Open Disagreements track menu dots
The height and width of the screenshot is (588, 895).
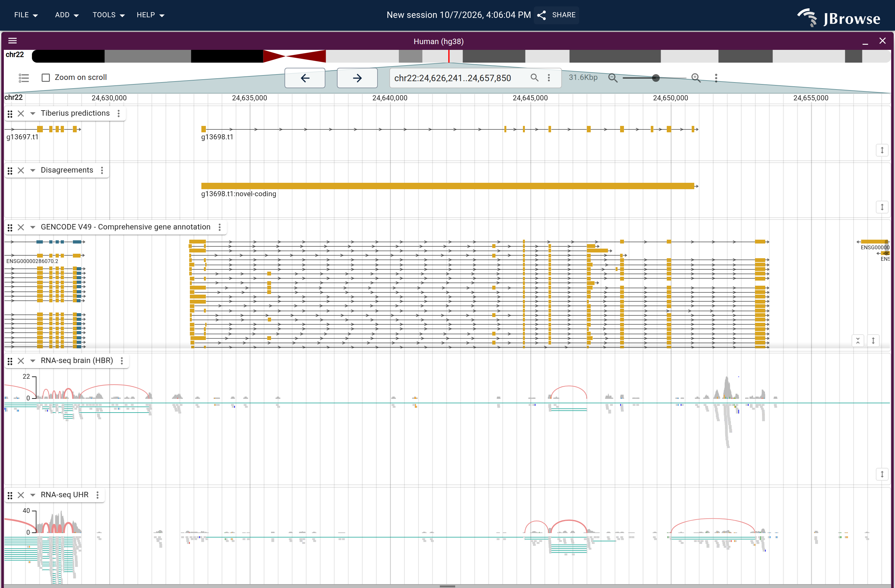[102, 170]
